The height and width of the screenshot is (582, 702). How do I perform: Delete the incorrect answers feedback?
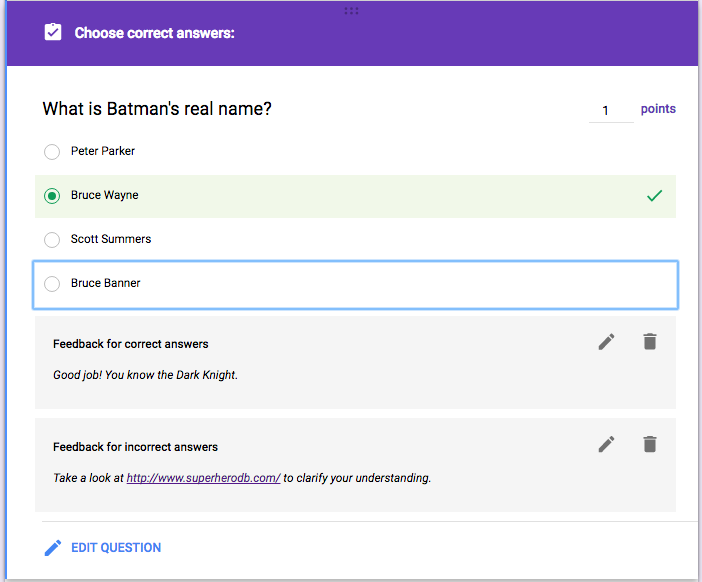(650, 444)
